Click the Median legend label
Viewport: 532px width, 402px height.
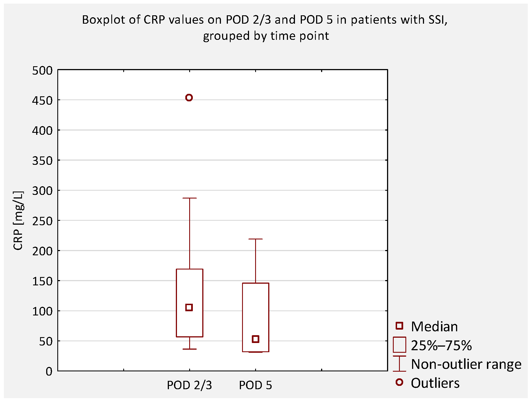434,327
